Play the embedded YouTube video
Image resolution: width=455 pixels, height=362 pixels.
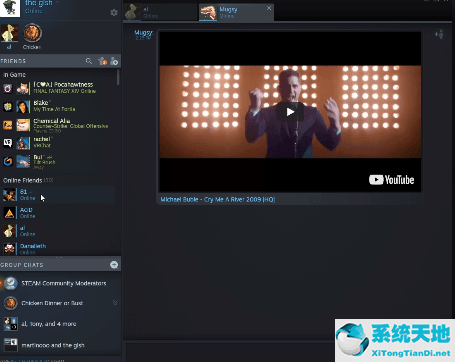pos(290,112)
